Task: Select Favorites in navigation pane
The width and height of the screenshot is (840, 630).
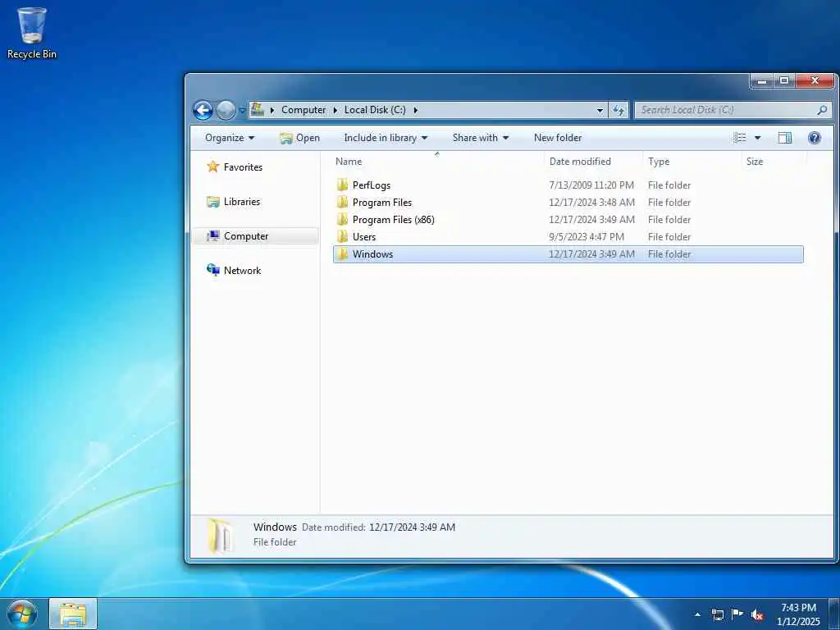Action: click(x=235, y=167)
